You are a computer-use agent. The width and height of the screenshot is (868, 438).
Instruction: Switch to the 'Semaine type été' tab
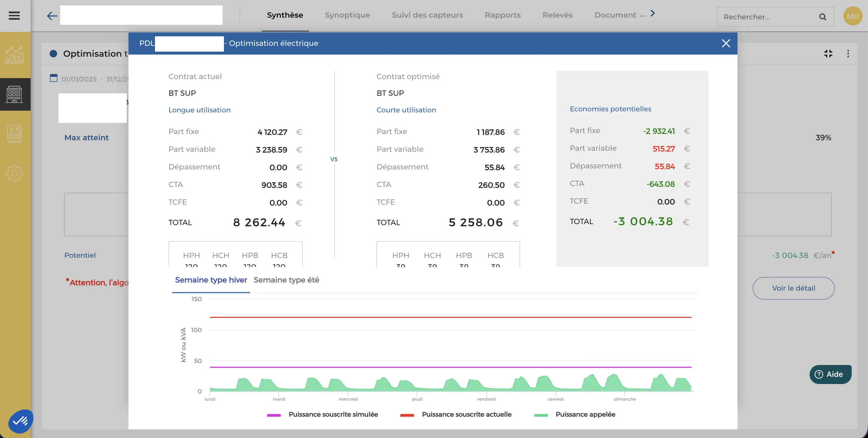click(287, 280)
